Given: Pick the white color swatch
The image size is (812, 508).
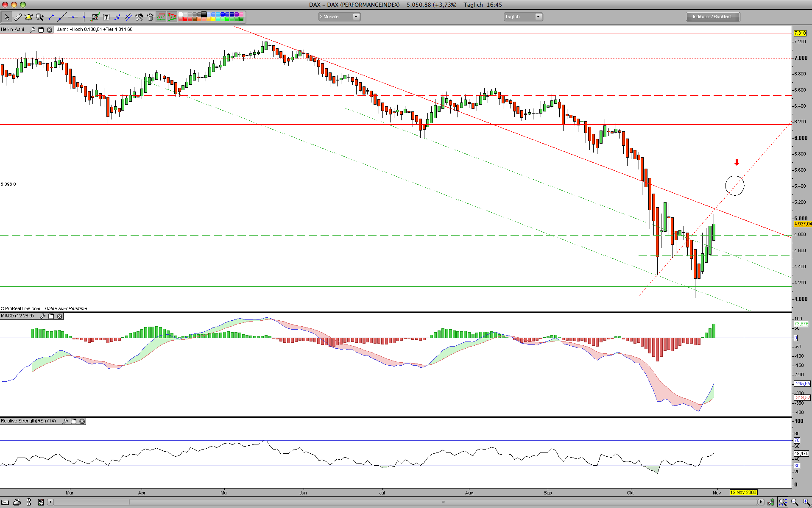Looking at the screenshot, I should point(181,14).
